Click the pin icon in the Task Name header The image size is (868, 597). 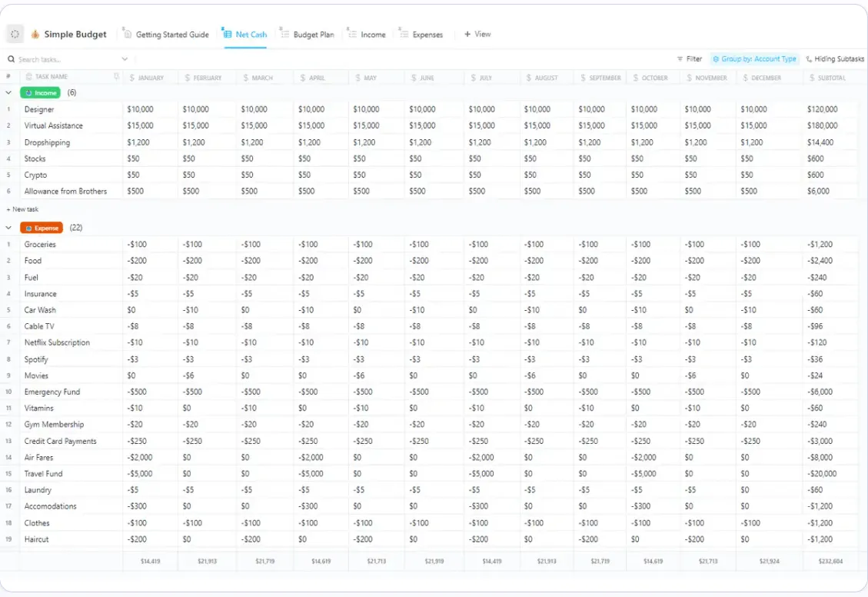[116, 76]
